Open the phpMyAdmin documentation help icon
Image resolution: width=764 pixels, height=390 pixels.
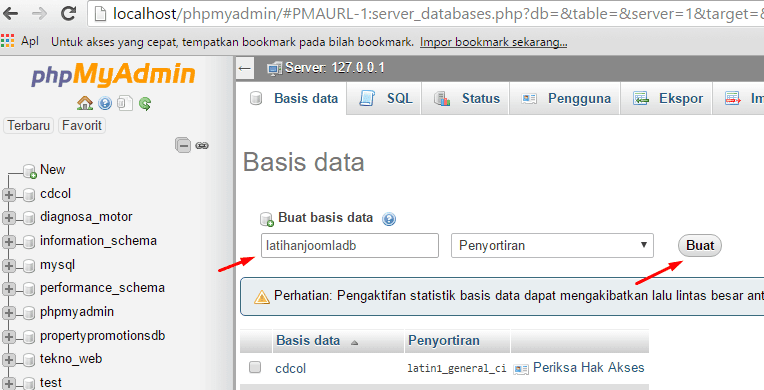tap(105, 103)
